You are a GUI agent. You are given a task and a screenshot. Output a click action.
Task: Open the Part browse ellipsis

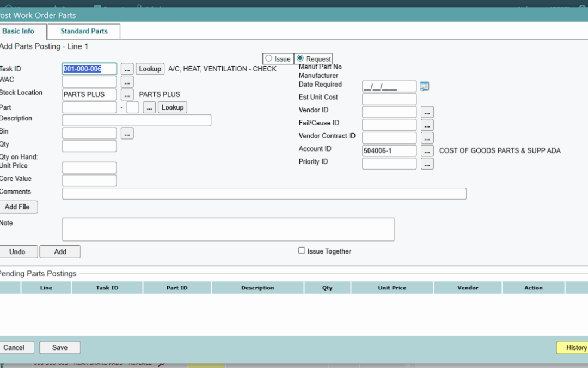click(149, 108)
